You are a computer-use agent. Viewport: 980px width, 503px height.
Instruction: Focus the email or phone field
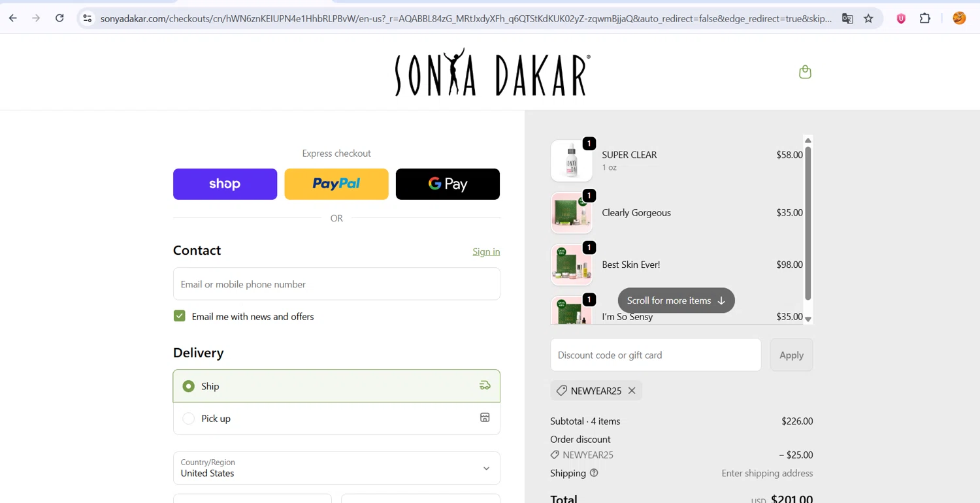[x=336, y=284]
